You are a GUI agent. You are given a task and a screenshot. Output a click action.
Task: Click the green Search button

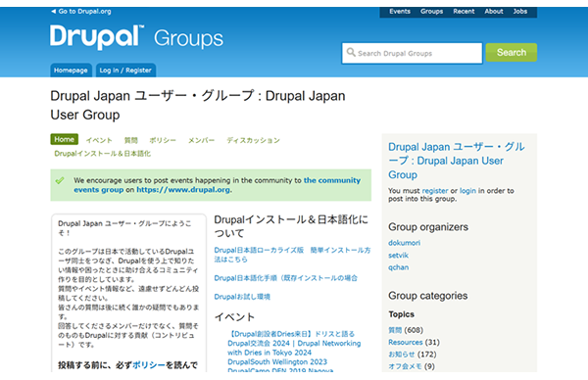click(512, 53)
